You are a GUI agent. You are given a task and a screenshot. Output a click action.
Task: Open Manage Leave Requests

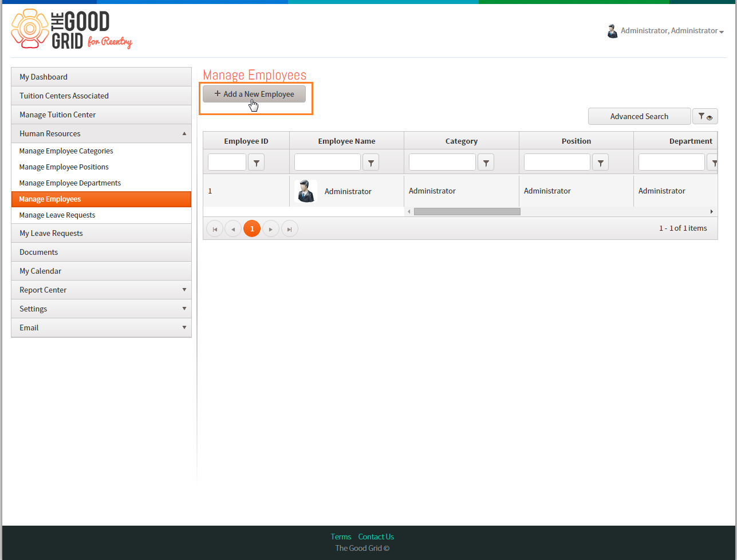57,215
